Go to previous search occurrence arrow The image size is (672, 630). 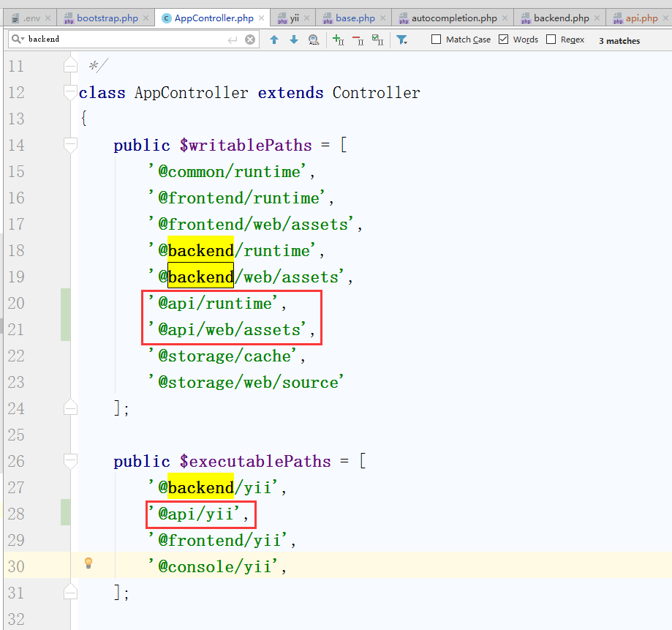pyautogui.click(x=274, y=40)
